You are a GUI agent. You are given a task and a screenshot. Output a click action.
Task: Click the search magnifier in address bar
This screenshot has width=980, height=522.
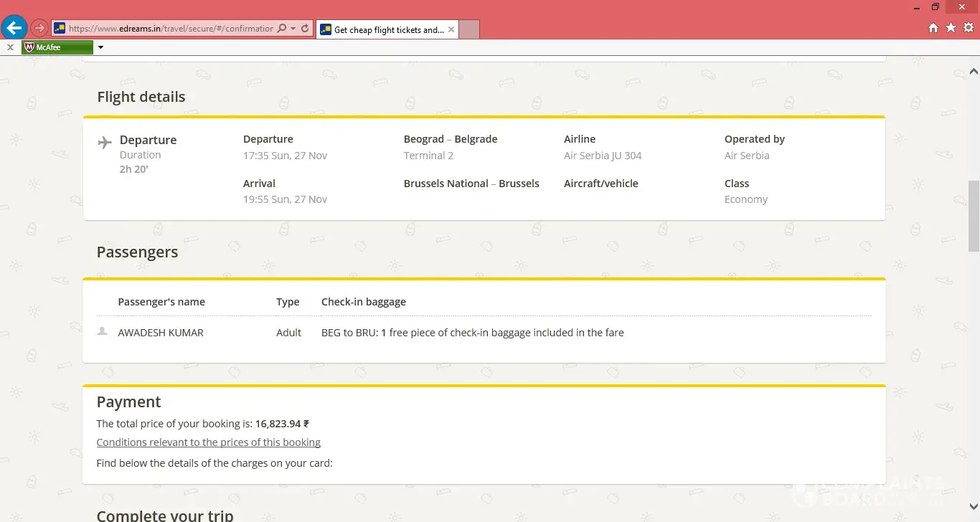click(281, 29)
